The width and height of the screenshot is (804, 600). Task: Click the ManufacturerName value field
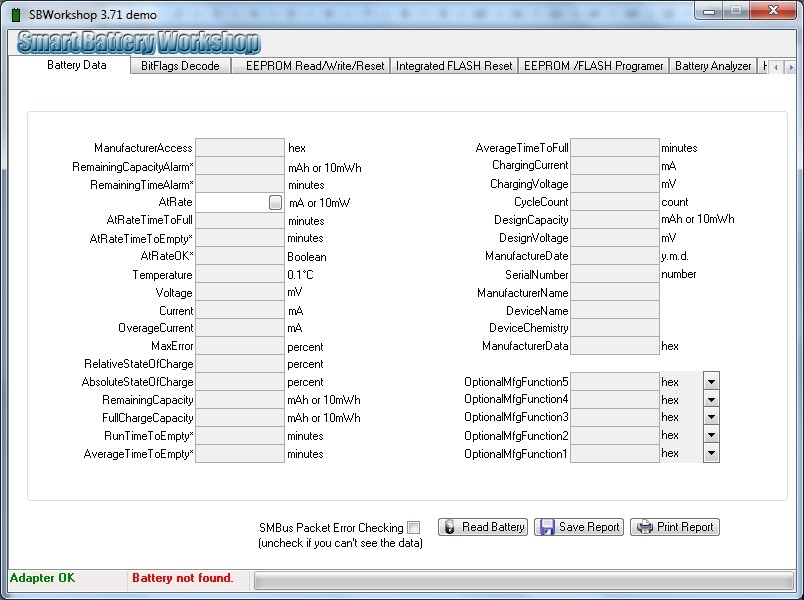(615, 292)
